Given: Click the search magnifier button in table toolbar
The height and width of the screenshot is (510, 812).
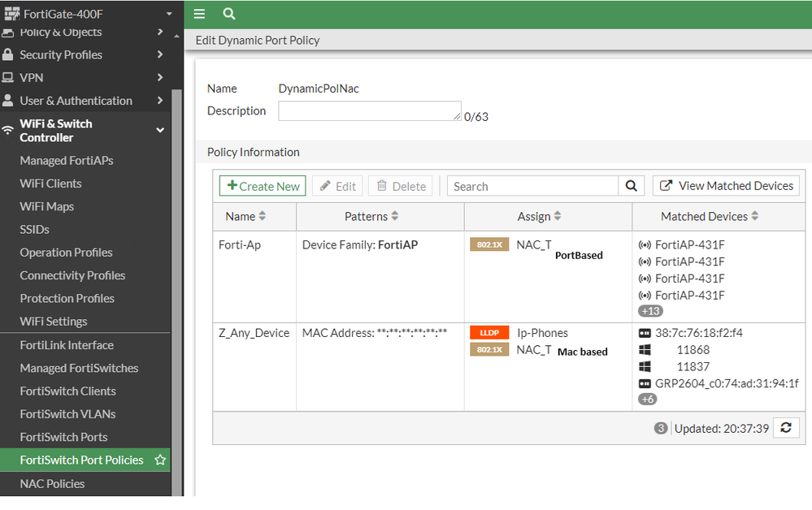Looking at the screenshot, I should coord(632,186).
